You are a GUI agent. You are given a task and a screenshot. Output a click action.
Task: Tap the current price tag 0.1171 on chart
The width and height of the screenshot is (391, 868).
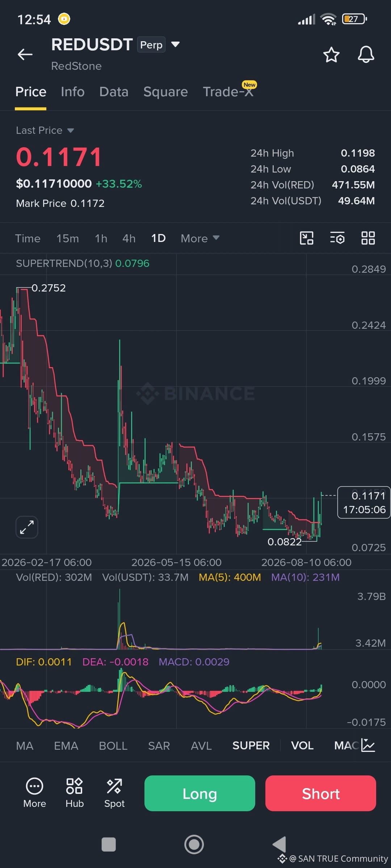(x=364, y=502)
